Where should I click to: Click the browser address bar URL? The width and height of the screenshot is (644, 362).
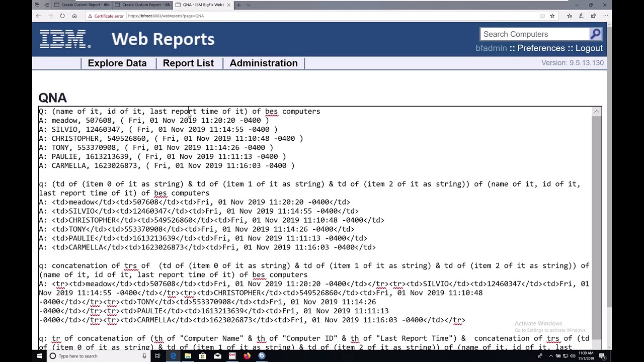pyautogui.click(x=166, y=16)
